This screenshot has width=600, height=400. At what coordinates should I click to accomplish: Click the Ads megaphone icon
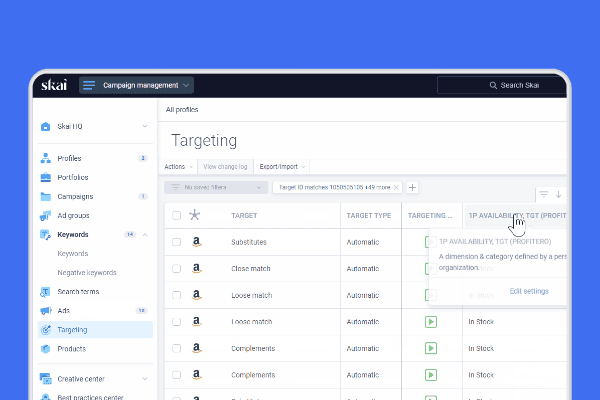coord(46,310)
